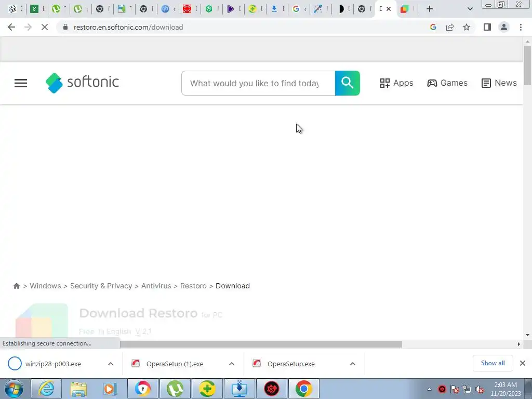The width and height of the screenshot is (532, 399).
Task: Click the vertical scrollbar thumb
Action: click(x=527, y=65)
